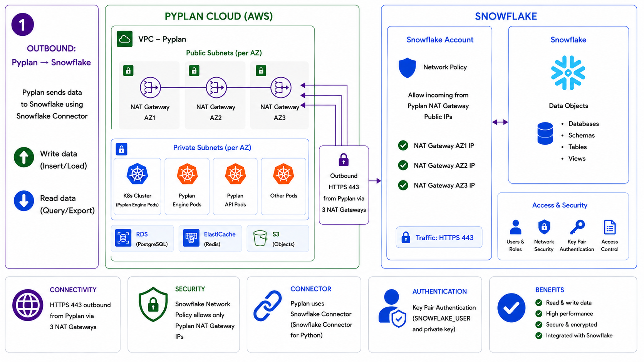
Task: Click the Public Subnets (per AZ) label
Action: tap(224, 53)
